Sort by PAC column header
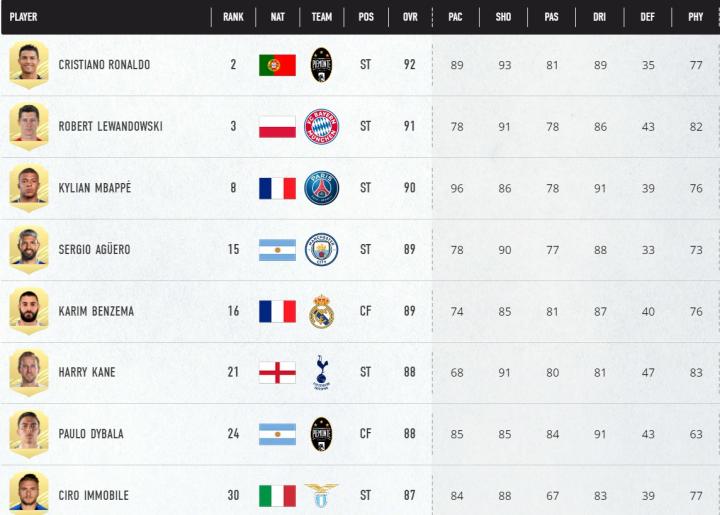720x515 pixels. [x=456, y=17]
